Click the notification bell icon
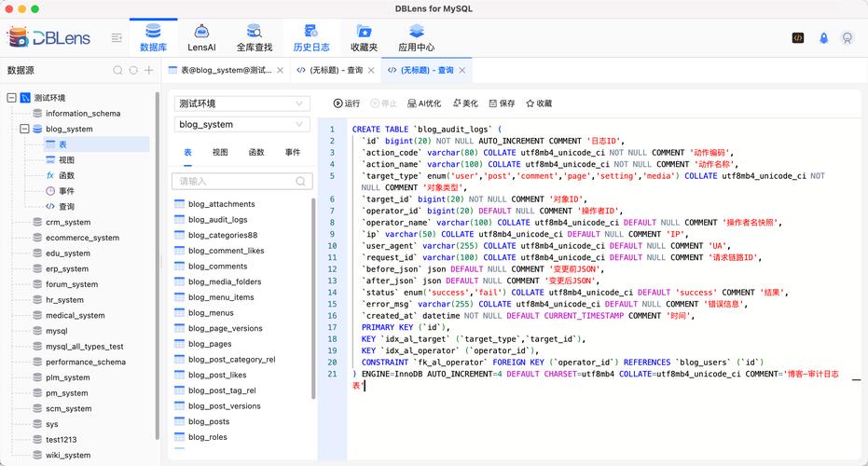Viewport: 868px width, 466px height. click(823, 38)
